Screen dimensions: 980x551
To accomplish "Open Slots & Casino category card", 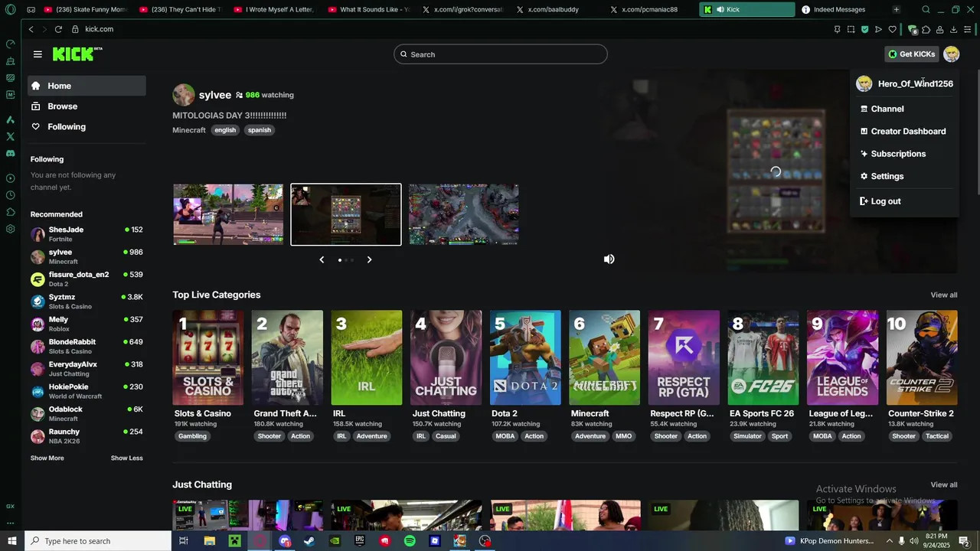I will 208,357.
